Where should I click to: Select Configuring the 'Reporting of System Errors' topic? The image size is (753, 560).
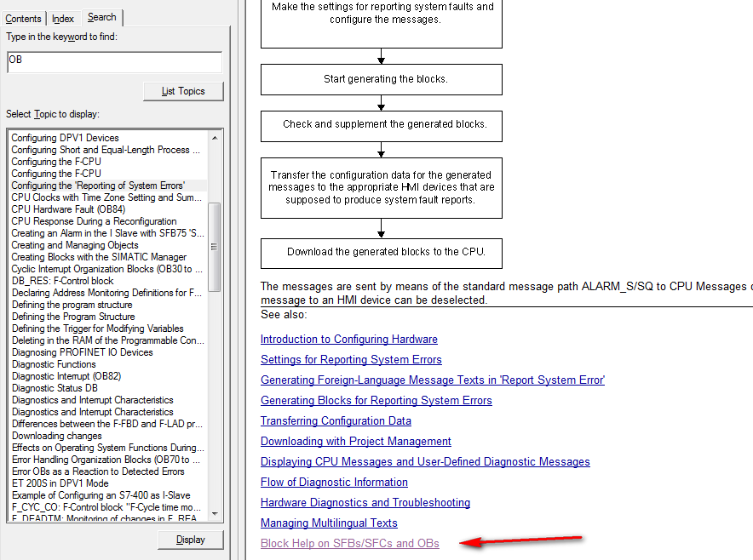pyautogui.click(x=98, y=186)
